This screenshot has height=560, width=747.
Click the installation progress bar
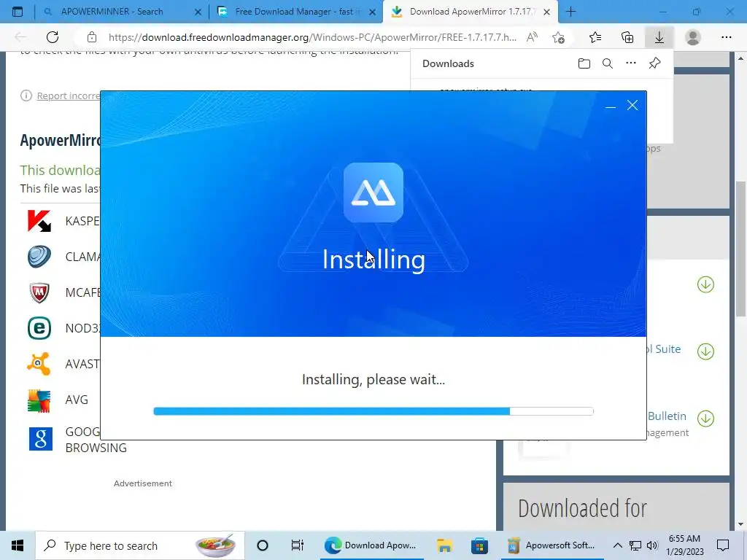[373, 411]
